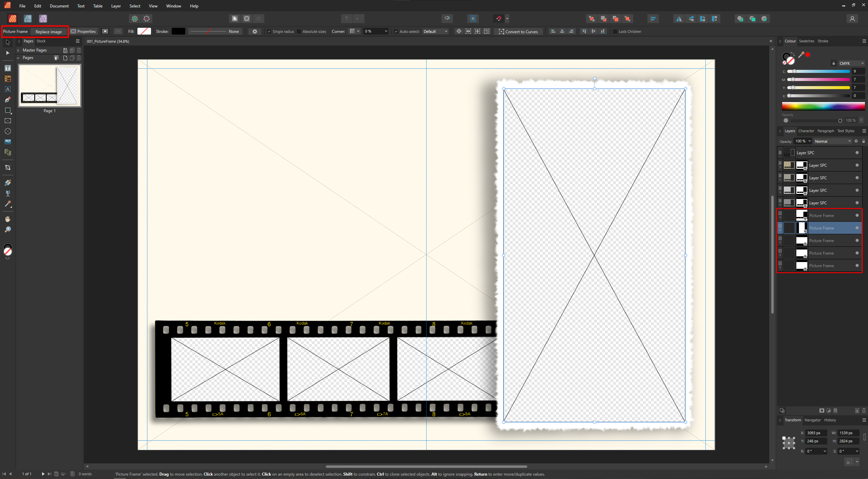Select the Page 1 thumbnail
This screenshot has width=868, height=479.
(x=50, y=85)
